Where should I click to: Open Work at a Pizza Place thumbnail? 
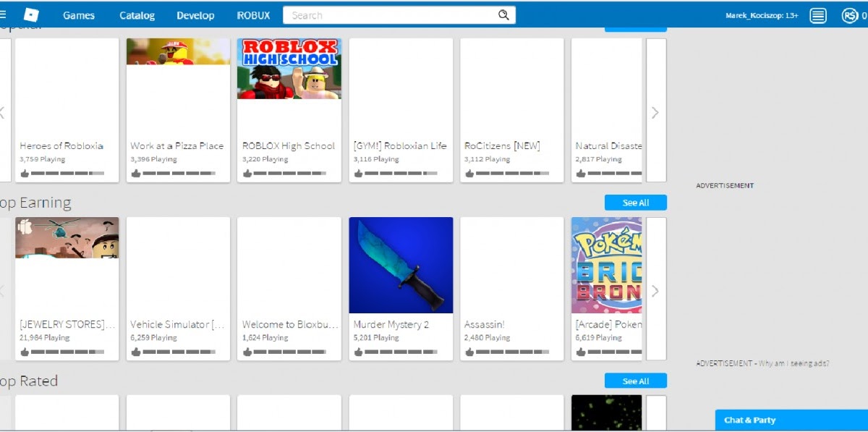coord(179,51)
